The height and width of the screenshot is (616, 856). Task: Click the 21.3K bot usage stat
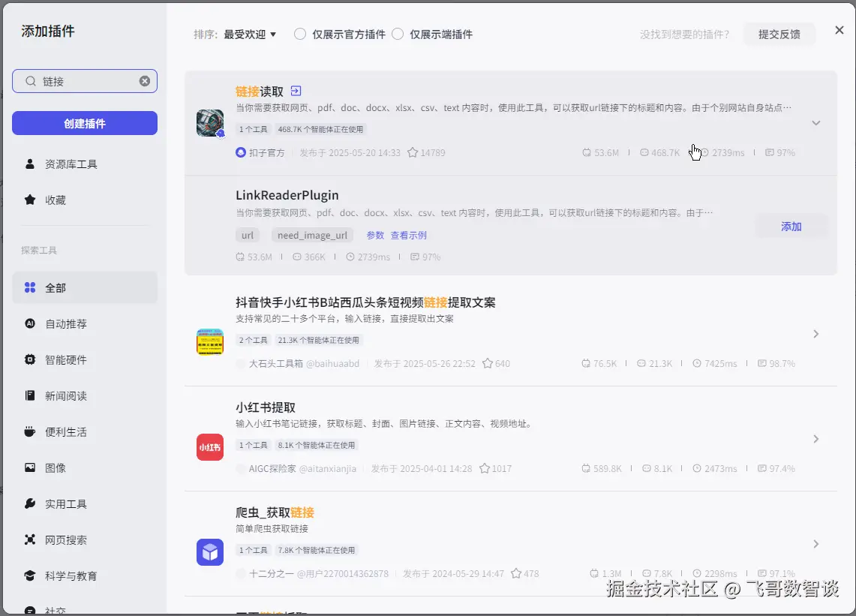(654, 364)
